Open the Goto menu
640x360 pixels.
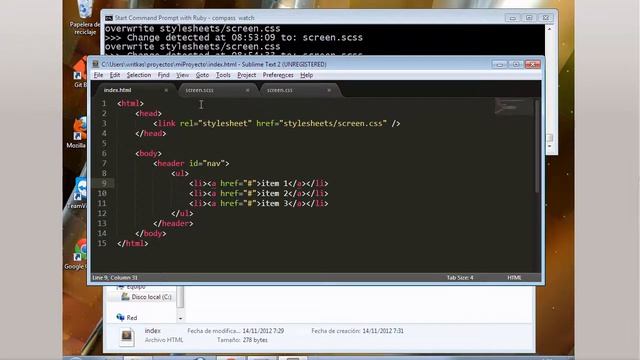click(202, 75)
